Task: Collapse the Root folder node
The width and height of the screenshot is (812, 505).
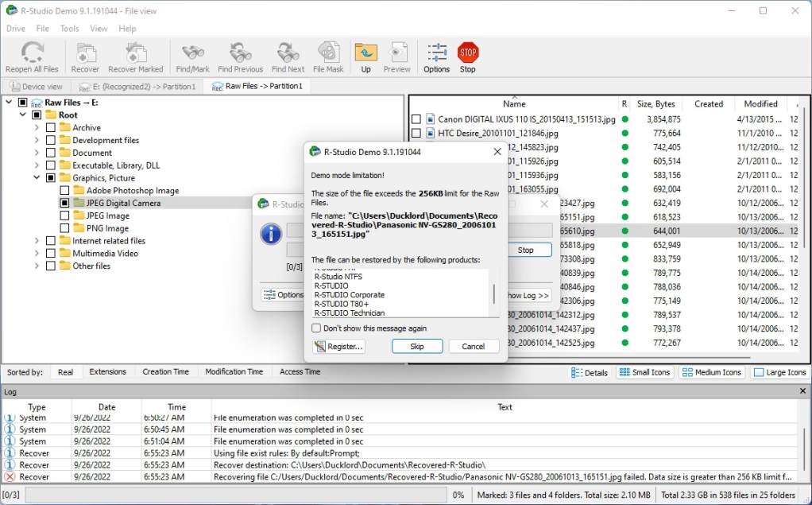Action: (23, 115)
